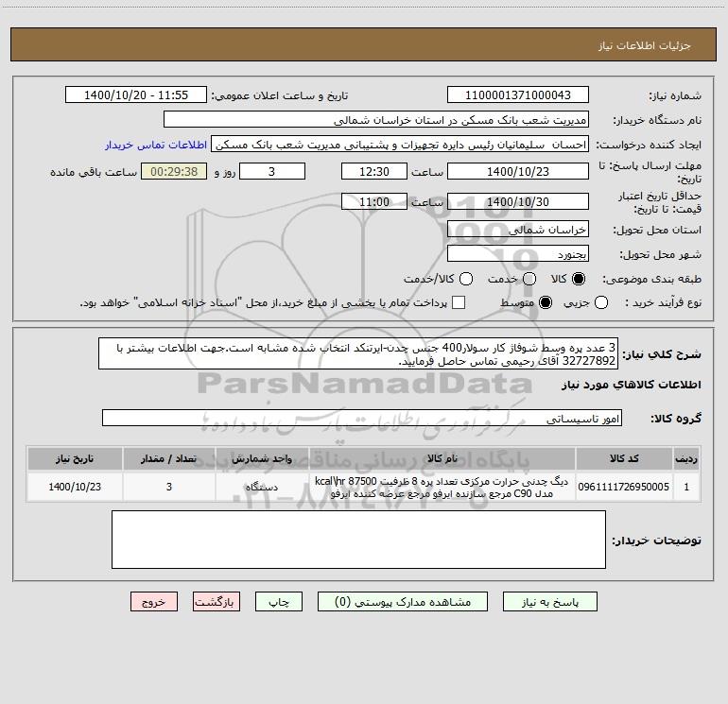
Task: Click the page header جزئیات اطلاعات نیاز
Action: (645, 45)
